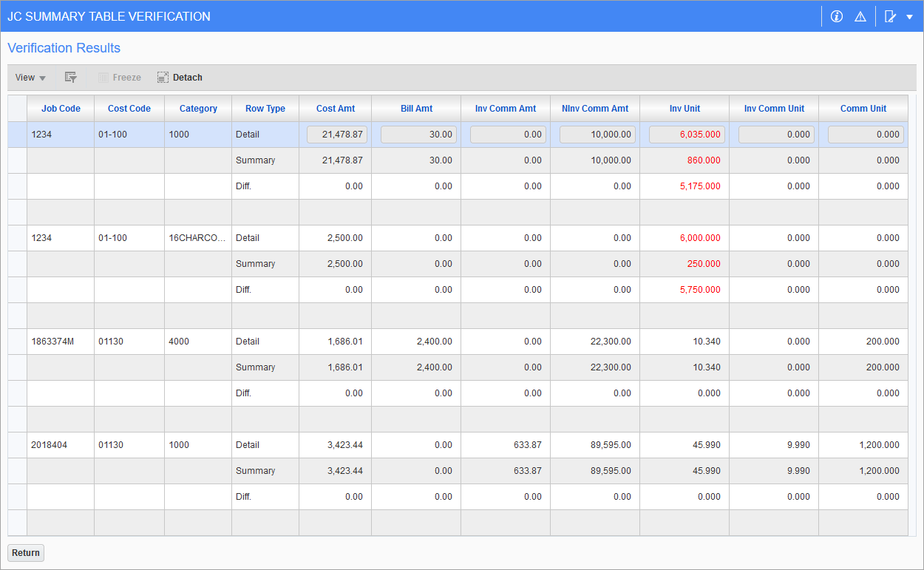Click the job code cell 2018404
Viewport: 924px width, 570px height.
pos(61,445)
